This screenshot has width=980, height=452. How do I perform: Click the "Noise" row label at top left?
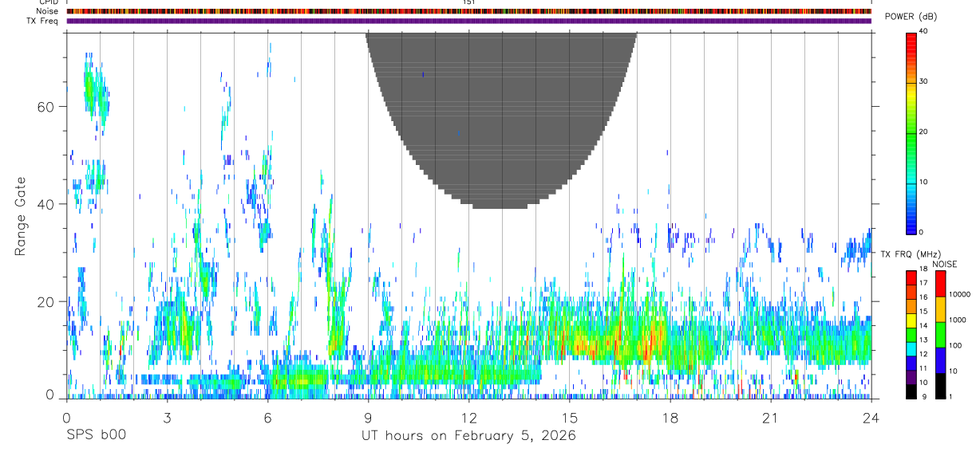coord(48,11)
